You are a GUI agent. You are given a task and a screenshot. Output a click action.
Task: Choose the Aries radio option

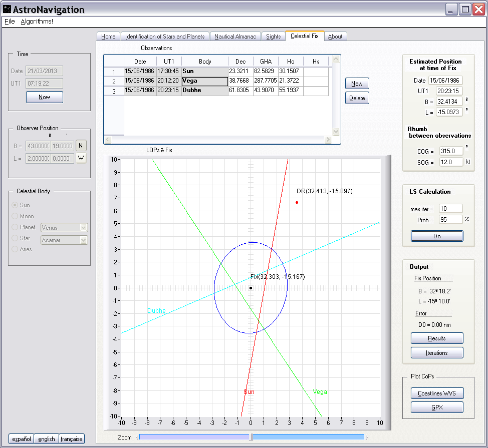pos(15,249)
